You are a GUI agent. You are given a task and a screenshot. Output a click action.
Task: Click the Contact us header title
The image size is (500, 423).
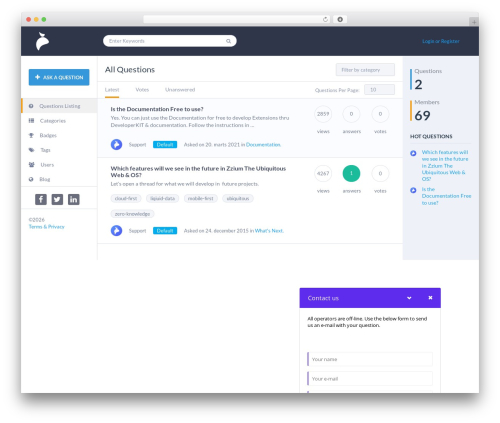[323, 298]
